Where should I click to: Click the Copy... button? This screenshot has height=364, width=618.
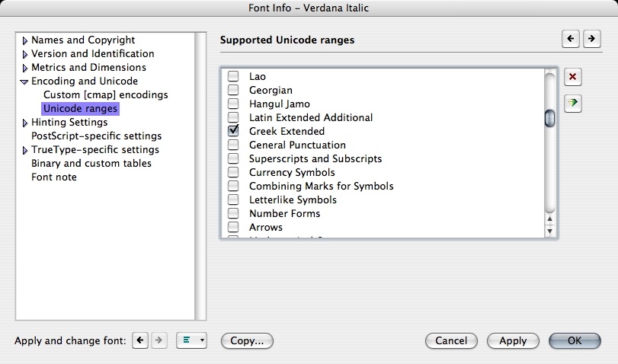tap(247, 340)
